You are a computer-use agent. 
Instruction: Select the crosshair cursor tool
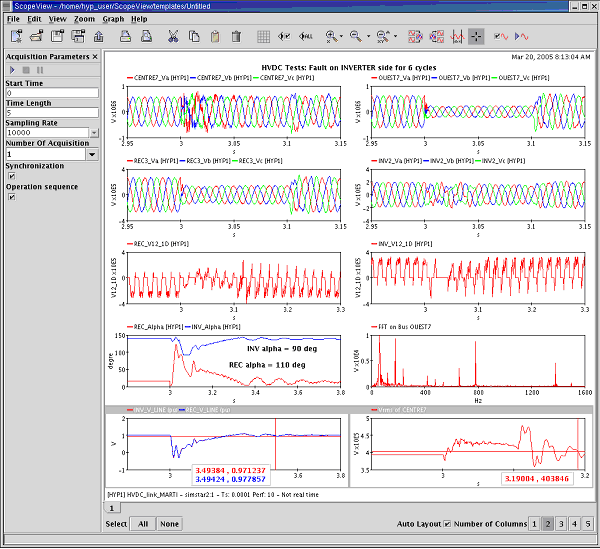476,36
